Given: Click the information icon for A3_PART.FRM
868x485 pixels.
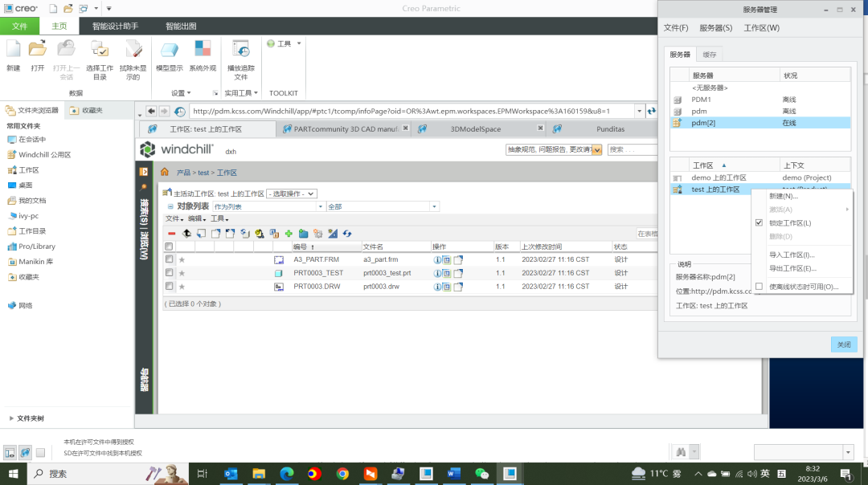Looking at the screenshot, I should [x=437, y=259].
